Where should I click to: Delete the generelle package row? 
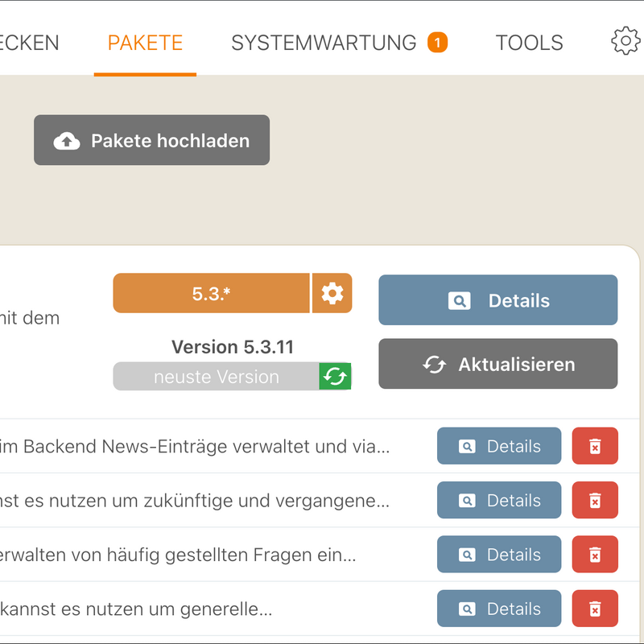point(595,609)
